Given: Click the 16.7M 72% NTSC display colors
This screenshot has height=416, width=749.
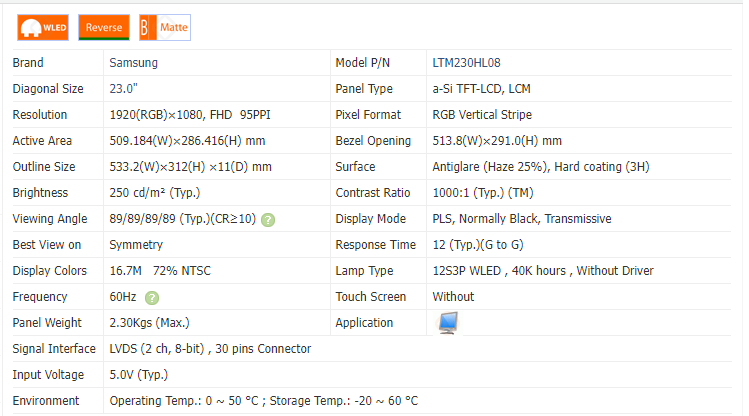Looking at the screenshot, I should point(160,271).
